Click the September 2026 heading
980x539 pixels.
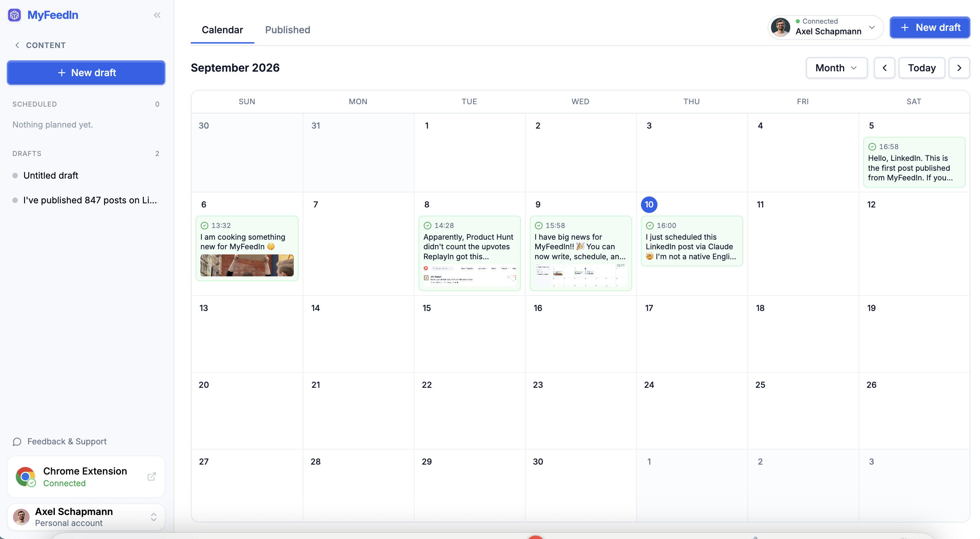coord(235,68)
